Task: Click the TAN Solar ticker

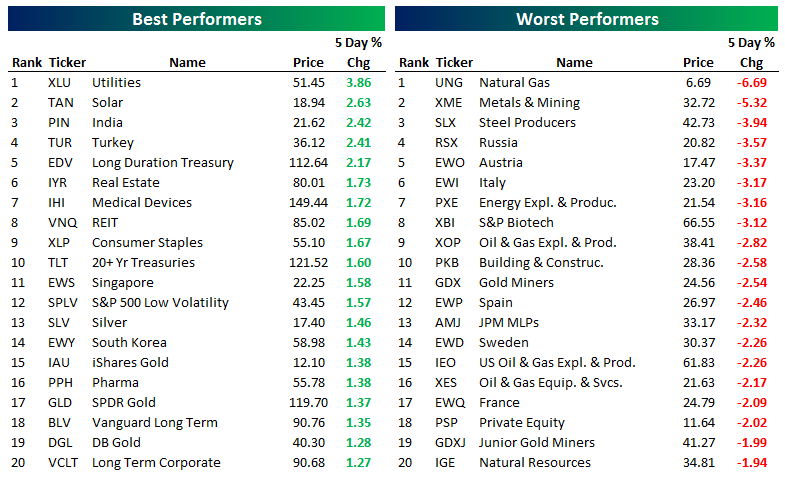Action: tap(60, 103)
